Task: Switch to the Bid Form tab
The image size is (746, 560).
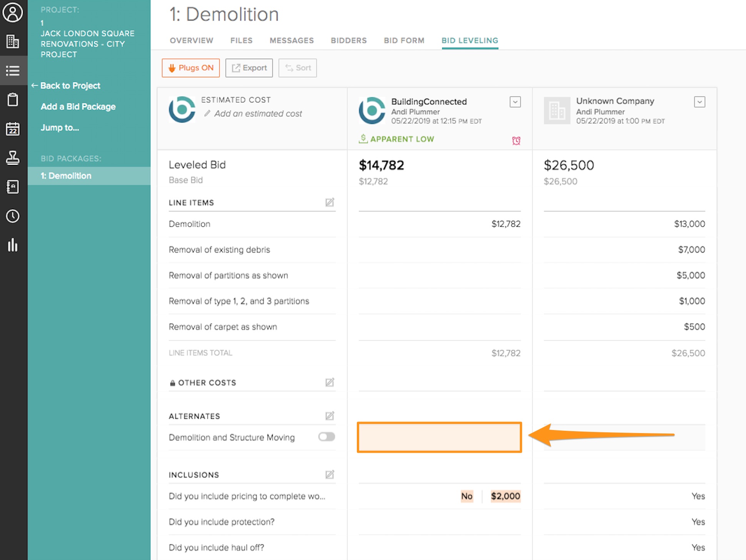Action: [404, 40]
